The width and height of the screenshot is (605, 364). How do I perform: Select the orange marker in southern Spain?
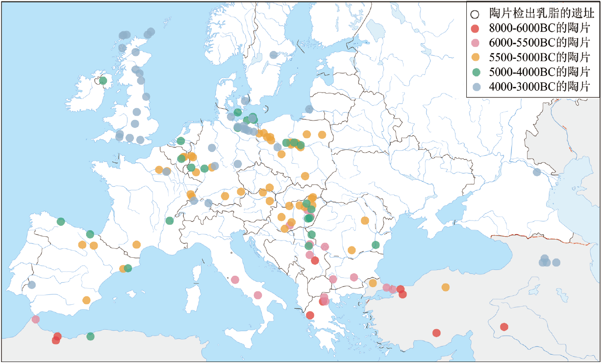(x=86, y=300)
